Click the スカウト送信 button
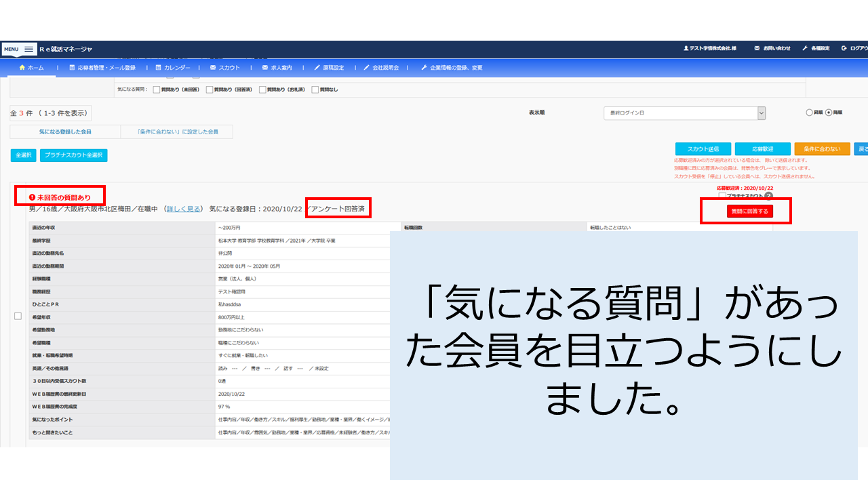868x488 pixels. coord(703,149)
